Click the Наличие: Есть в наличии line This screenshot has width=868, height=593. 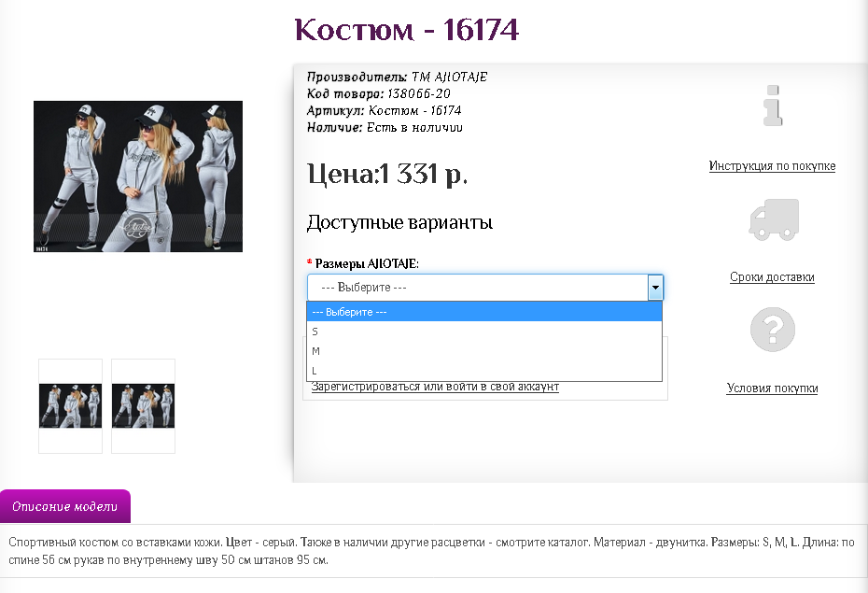click(385, 127)
